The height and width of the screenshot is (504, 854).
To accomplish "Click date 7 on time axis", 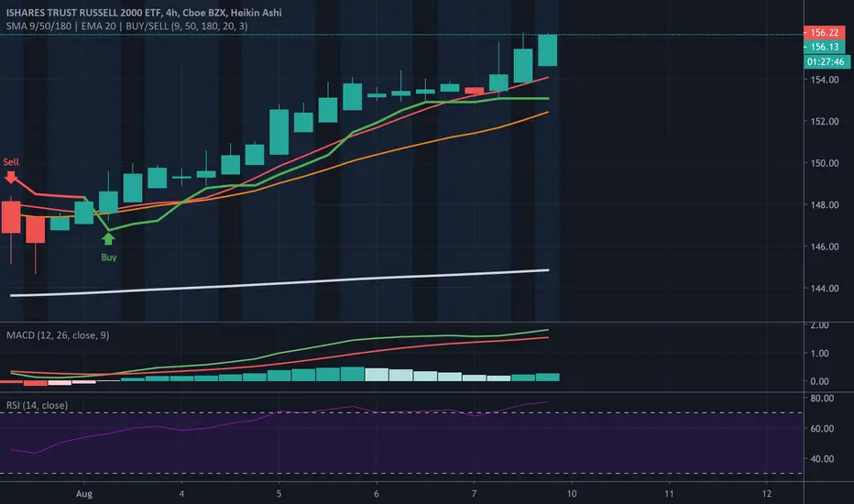I will pyautogui.click(x=474, y=494).
